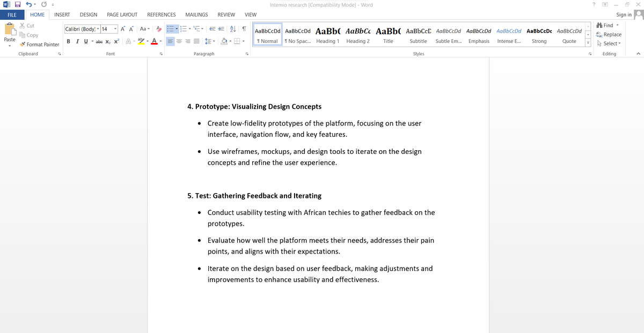
Task: Toggle Show/Hide paragraph marks
Action: click(x=244, y=29)
